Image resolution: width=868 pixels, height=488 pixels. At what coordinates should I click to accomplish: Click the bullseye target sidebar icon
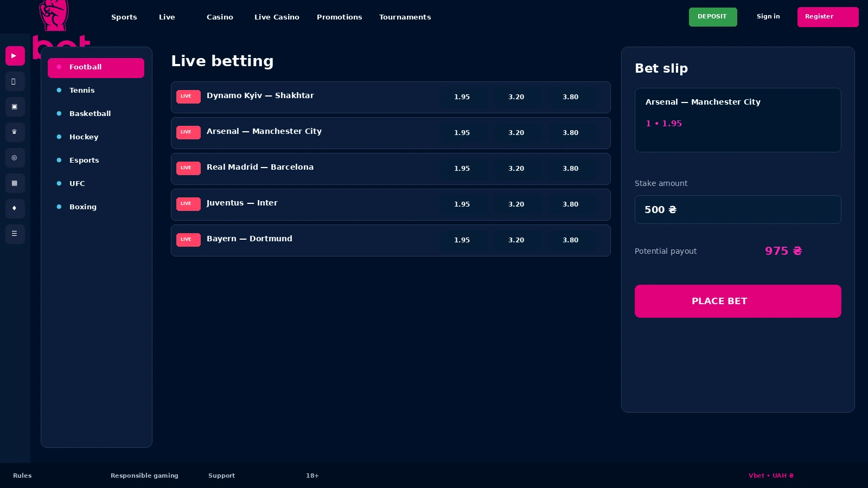(15, 158)
